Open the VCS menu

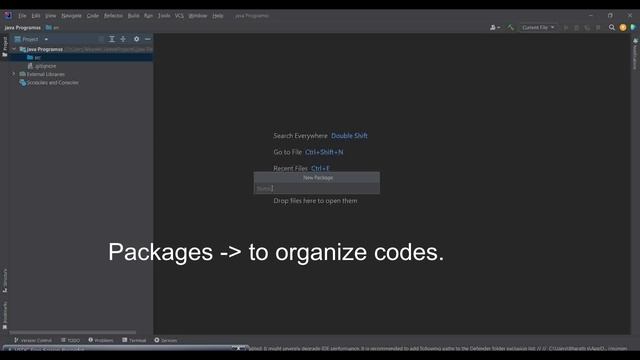[x=179, y=16]
